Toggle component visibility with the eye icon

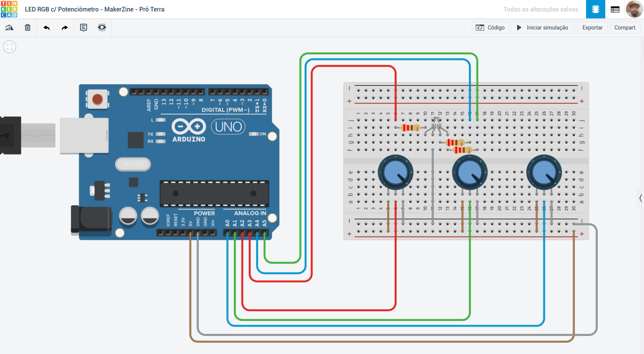point(102,28)
